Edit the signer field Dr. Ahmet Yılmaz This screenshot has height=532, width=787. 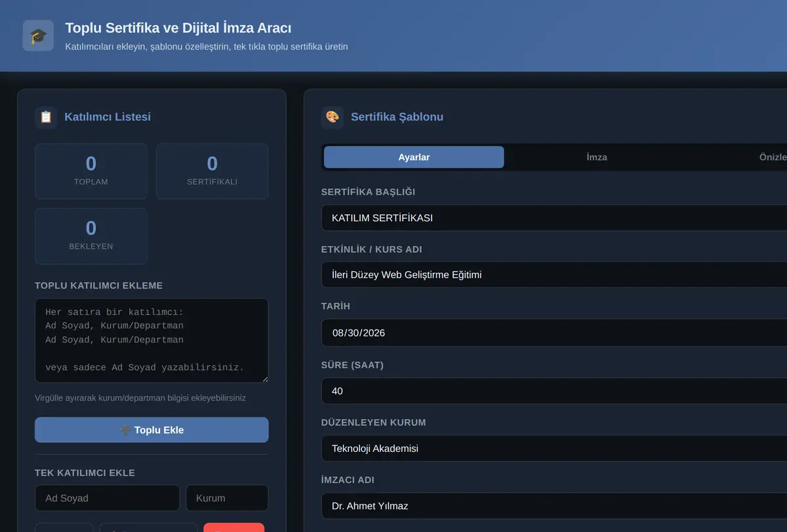[x=554, y=506]
